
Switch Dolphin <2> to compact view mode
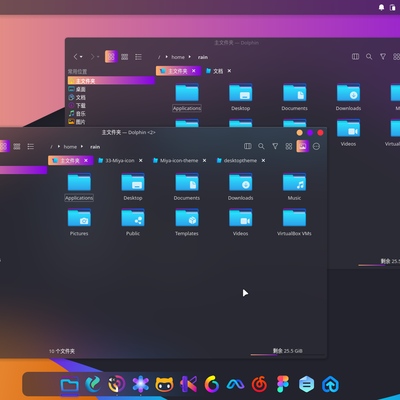(17, 146)
